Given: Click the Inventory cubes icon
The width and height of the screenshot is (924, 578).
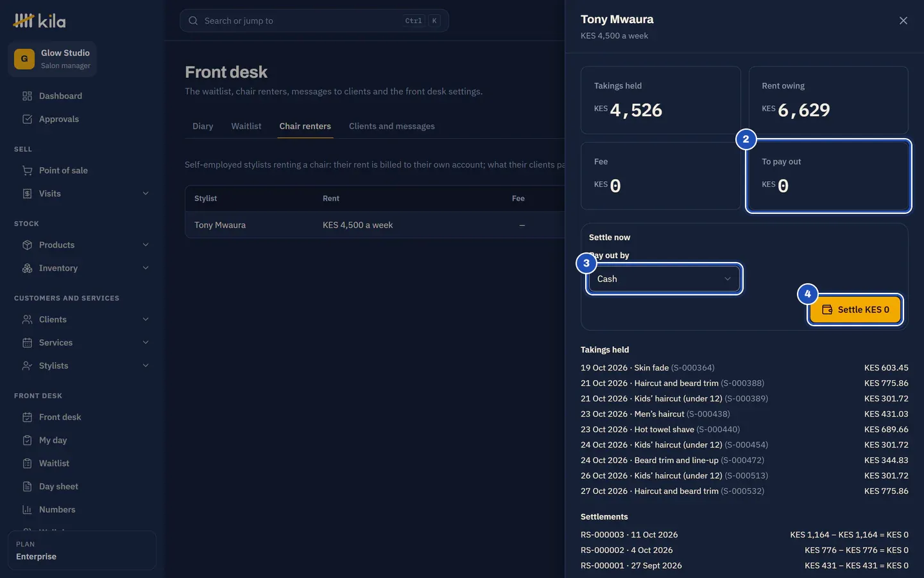Looking at the screenshot, I should tap(27, 268).
